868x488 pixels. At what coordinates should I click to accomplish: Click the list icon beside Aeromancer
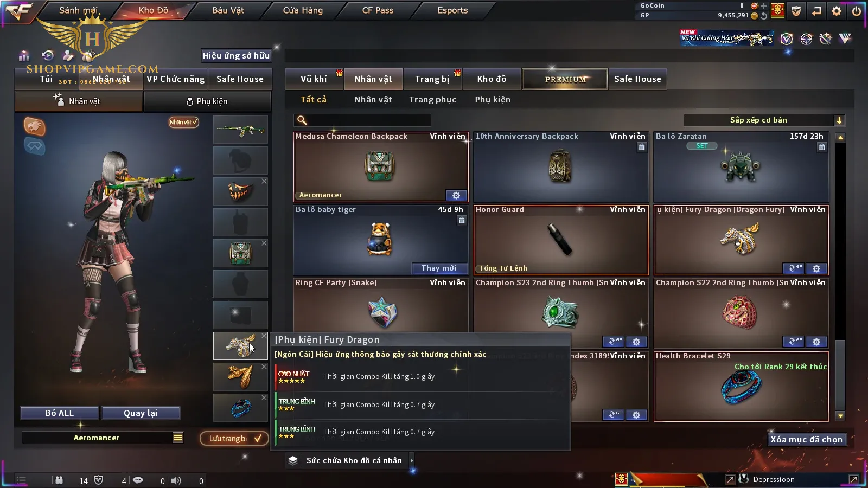[x=178, y=438]
